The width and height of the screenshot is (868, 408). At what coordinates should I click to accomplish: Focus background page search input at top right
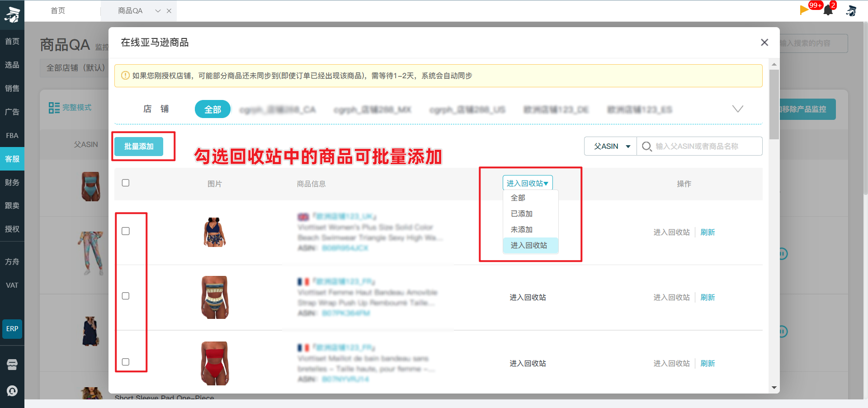tap(814, 43)
